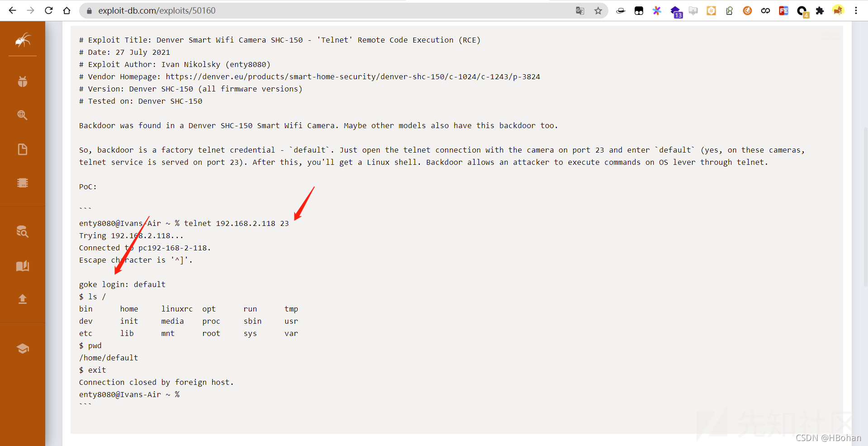Open the extension with badge 4
Screen dimensions: 868x446
pos(802,12)
